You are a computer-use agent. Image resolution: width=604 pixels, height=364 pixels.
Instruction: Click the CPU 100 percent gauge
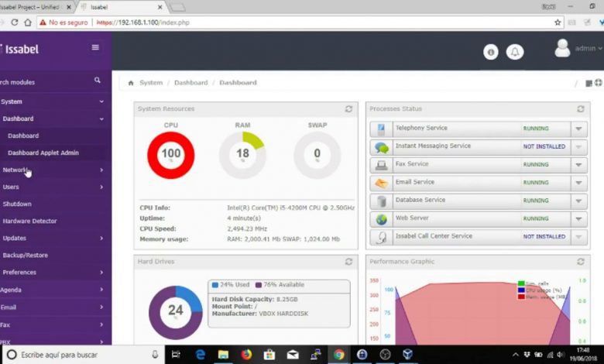170,155
